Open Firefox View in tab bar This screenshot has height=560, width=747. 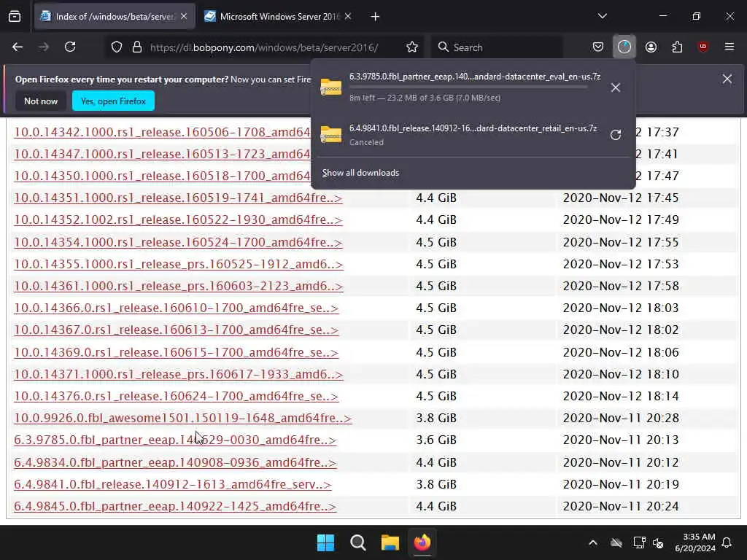point(15,17)
